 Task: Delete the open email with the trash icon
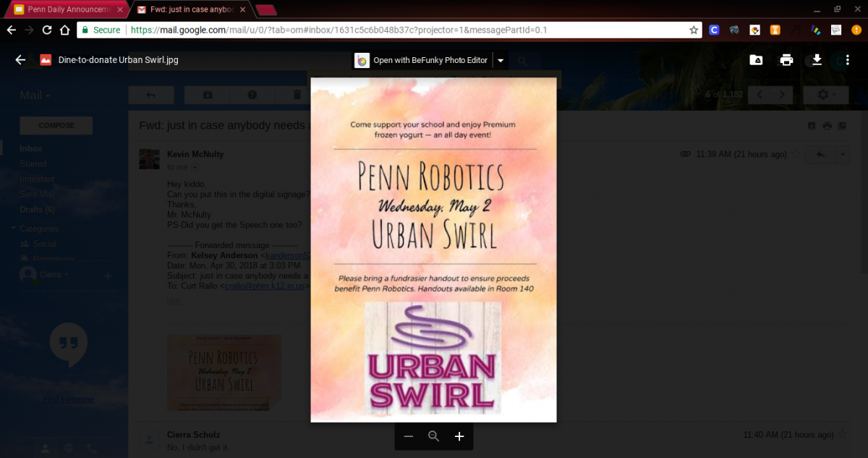point(297,95)
